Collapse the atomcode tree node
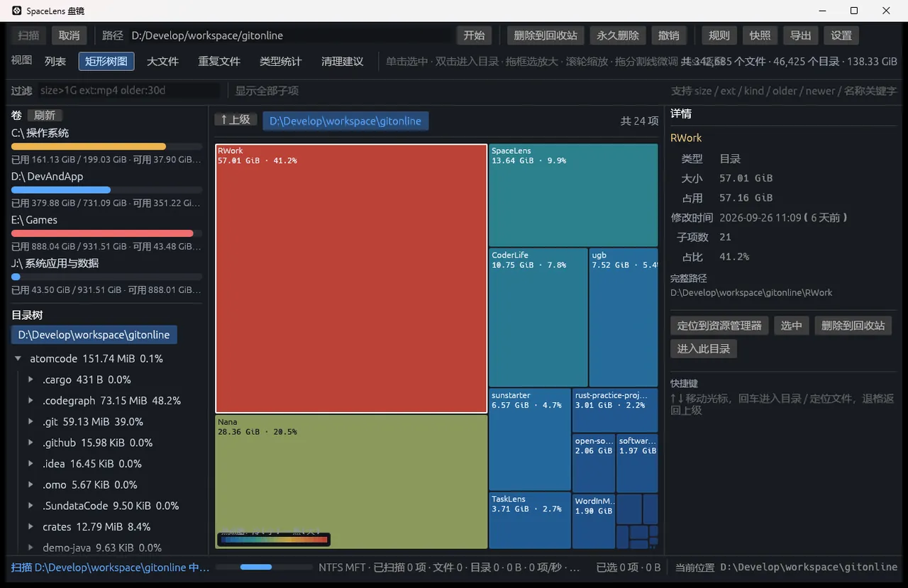 [18, 359]
